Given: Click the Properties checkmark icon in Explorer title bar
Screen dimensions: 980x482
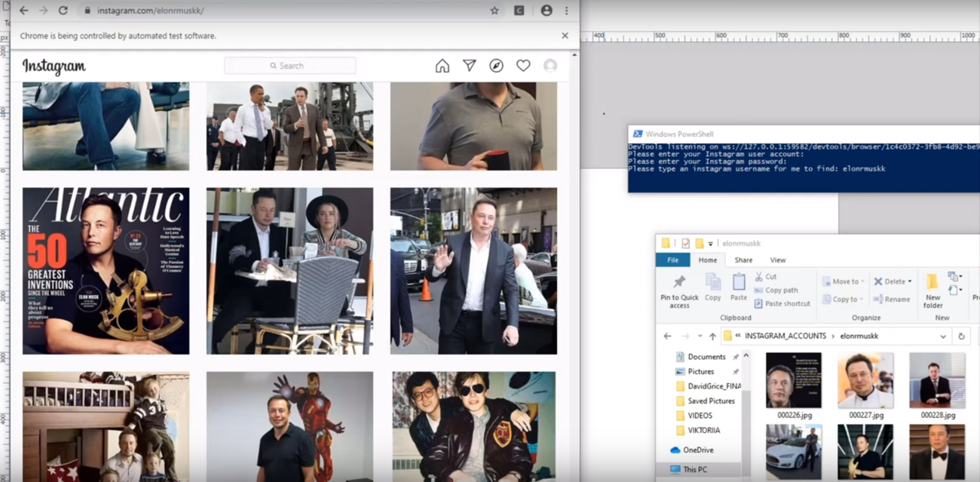Looking at the screenshot, I should click(685, 243).
